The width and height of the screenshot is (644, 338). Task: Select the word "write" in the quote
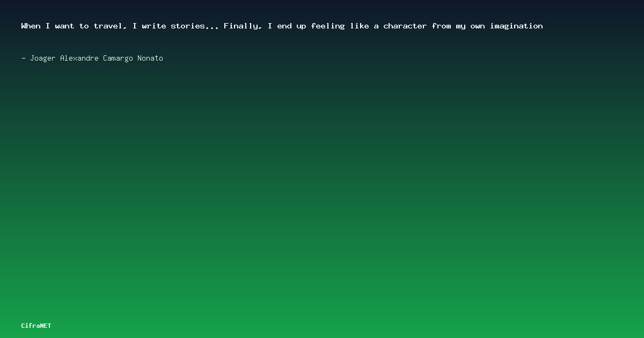click(154, 26)
